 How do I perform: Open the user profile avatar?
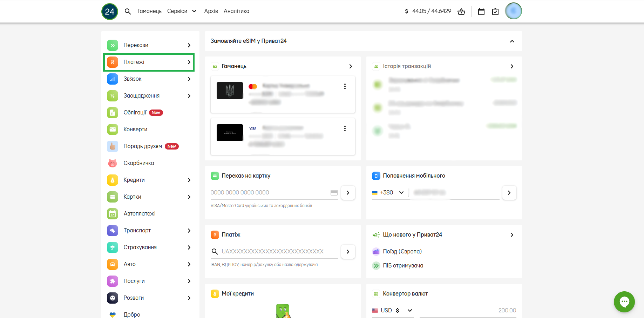(514, 11)
